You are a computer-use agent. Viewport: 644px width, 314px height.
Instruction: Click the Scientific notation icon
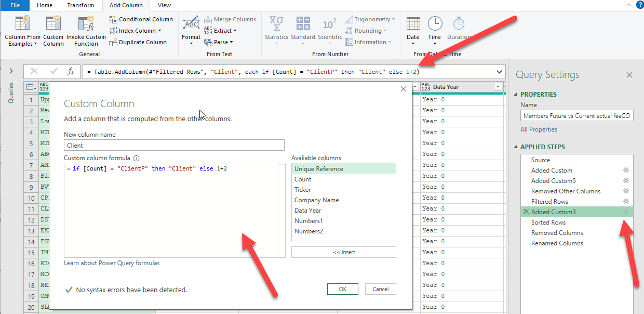330,29
